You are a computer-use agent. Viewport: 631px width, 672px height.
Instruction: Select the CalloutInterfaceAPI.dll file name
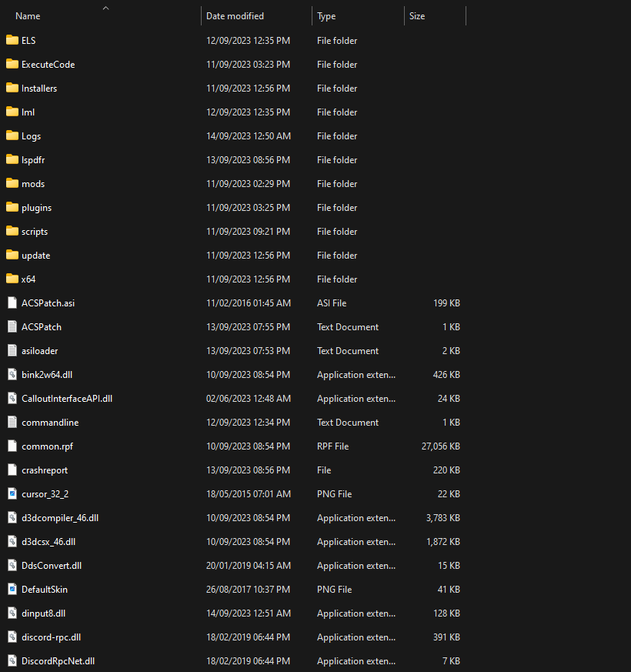[67, 398]
